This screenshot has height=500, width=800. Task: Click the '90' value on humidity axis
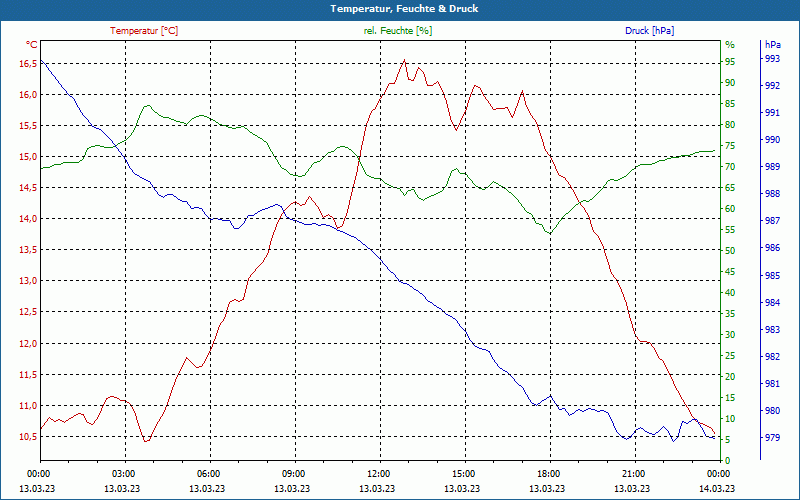pyautogui.click(x=730, y=83)
